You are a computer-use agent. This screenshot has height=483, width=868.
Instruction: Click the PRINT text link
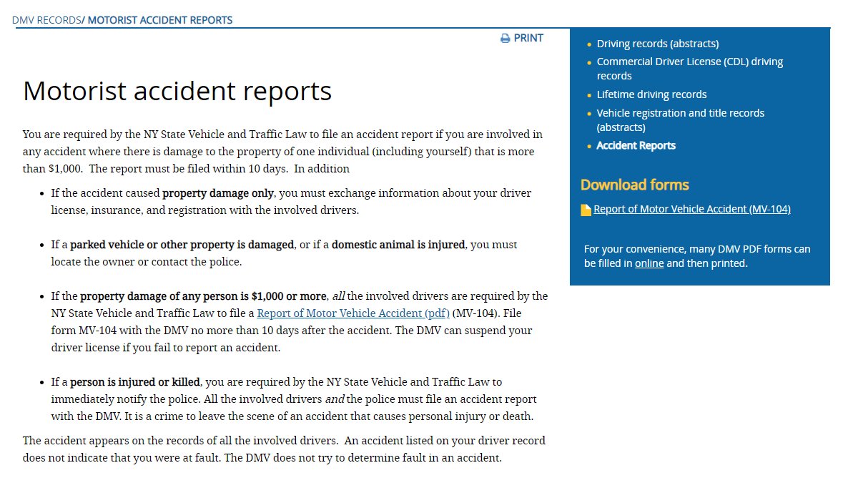pyautogui.click(x=528, y=38)
